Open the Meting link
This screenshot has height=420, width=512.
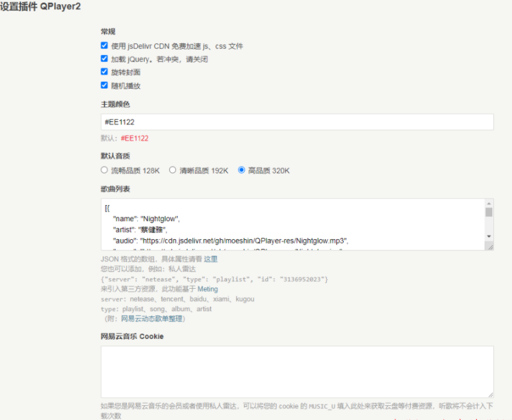tap(207, 289)
